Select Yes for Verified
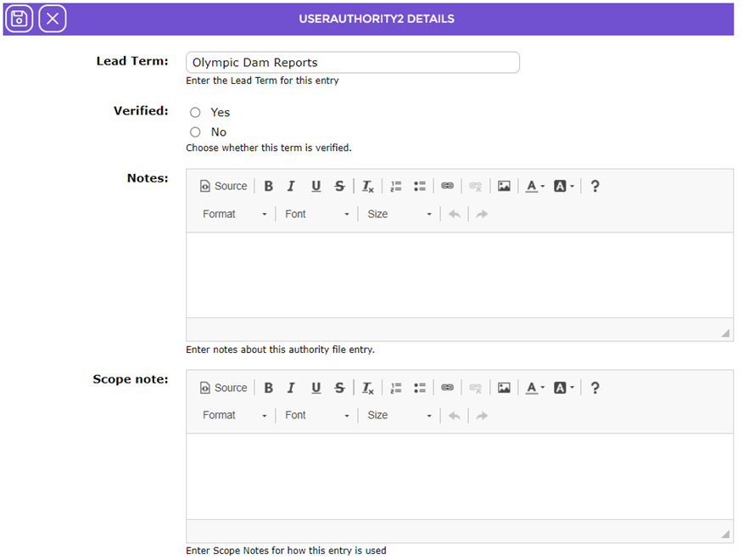The width and height of the screenshot is (743, 560). [195, 112]
